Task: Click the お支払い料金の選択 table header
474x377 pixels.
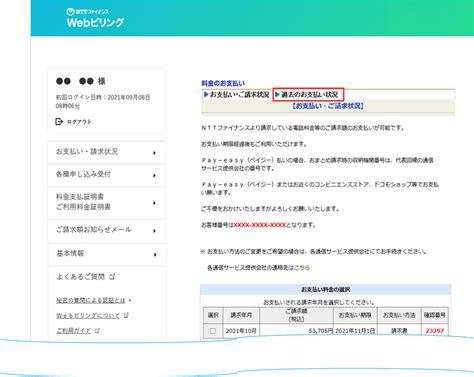Action: pos(325,289)
